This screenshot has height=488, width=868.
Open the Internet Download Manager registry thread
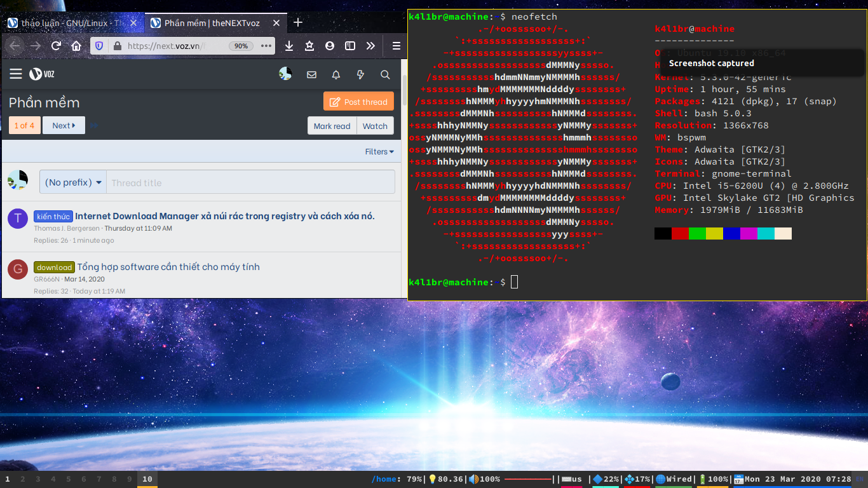(225, 216)
